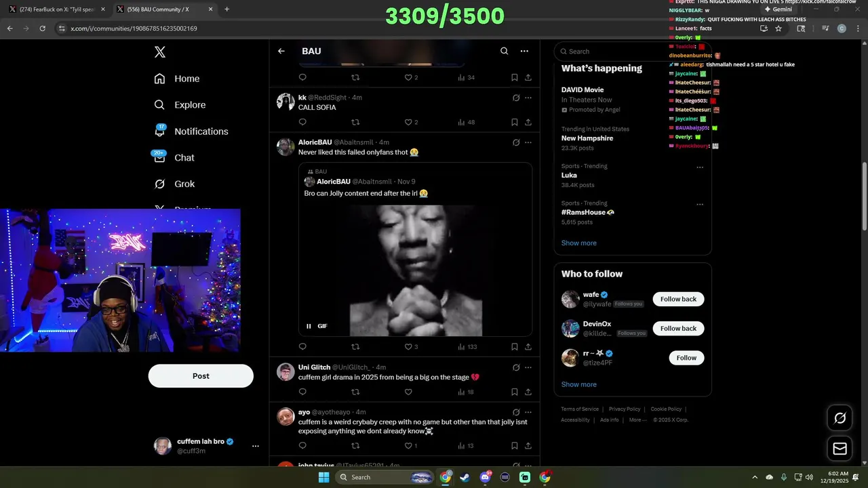
Task: Open more options on Uni Glitch's post
Action: click(528, 367)
